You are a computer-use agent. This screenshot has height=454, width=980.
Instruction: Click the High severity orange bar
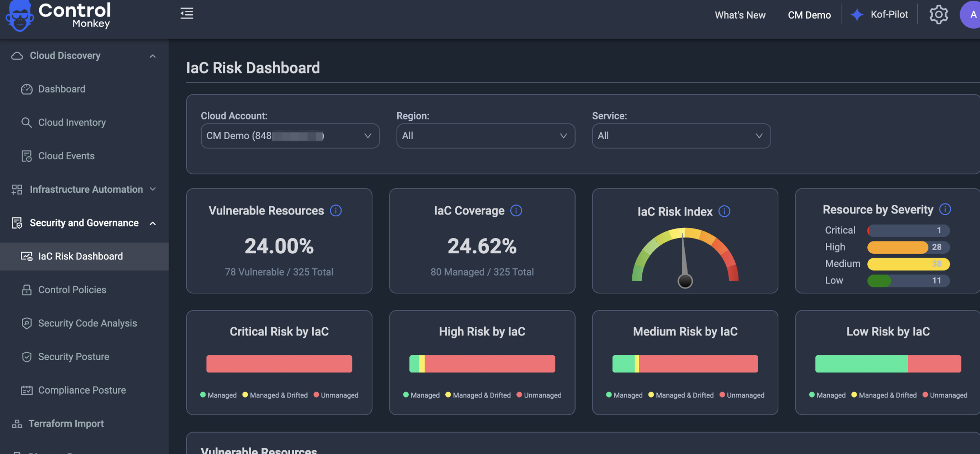click(897, 247)
